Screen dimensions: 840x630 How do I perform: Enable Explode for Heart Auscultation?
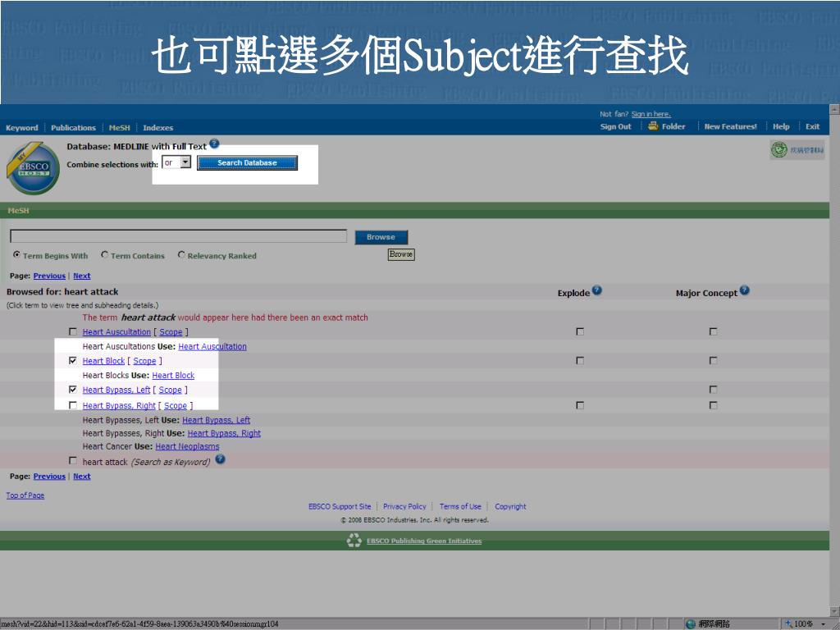coord(580,331)
